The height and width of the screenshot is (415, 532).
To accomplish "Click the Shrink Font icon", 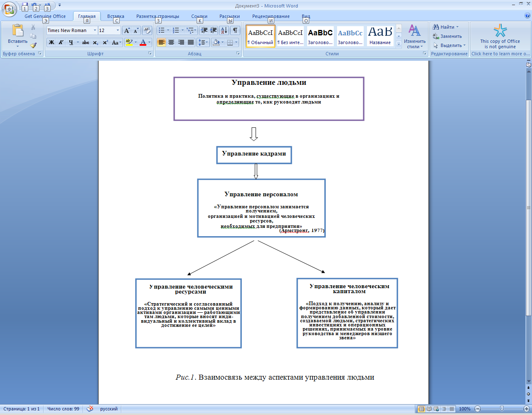I will [136, 30].
